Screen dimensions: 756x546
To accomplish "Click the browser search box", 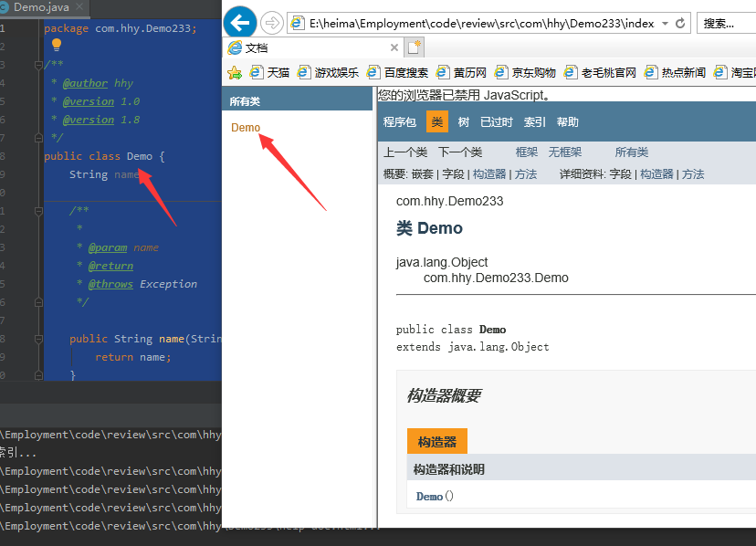I will (726, 23).
